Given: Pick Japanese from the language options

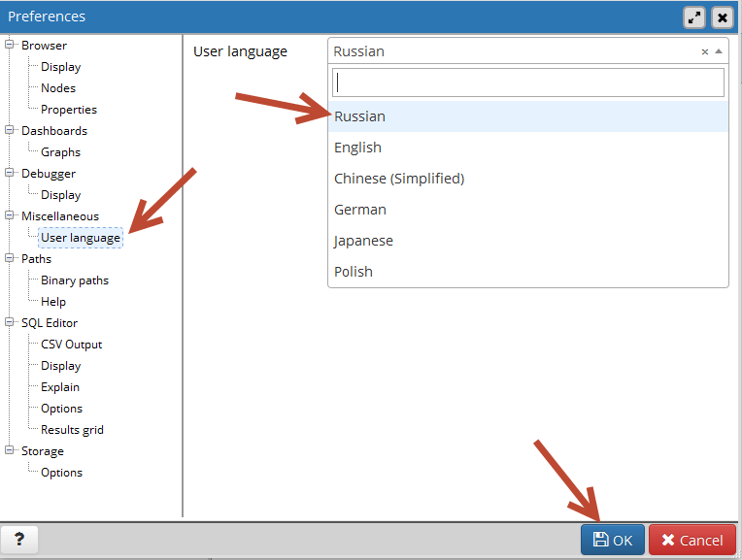Looking at the screenshot, I should [x=363, y=241].
